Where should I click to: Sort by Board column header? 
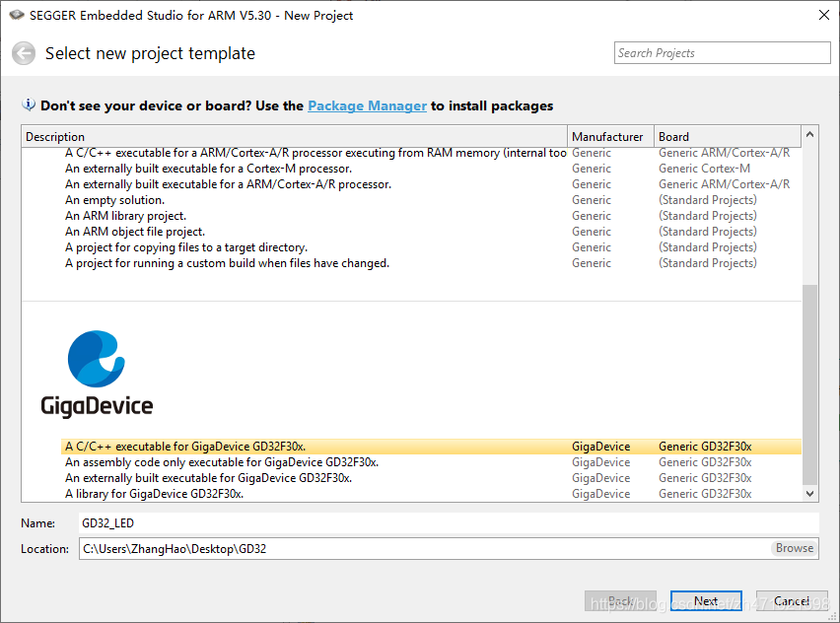click(x=728, y=137)
